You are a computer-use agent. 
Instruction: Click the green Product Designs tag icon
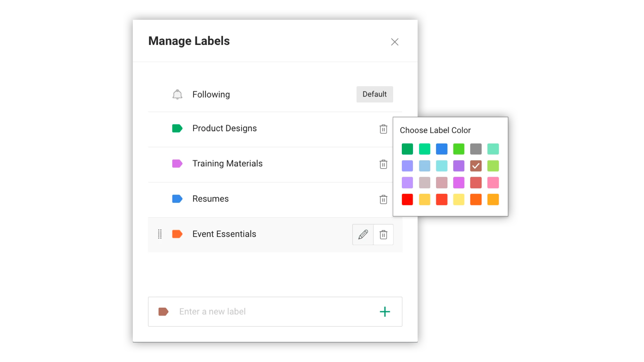coord(177,128)
